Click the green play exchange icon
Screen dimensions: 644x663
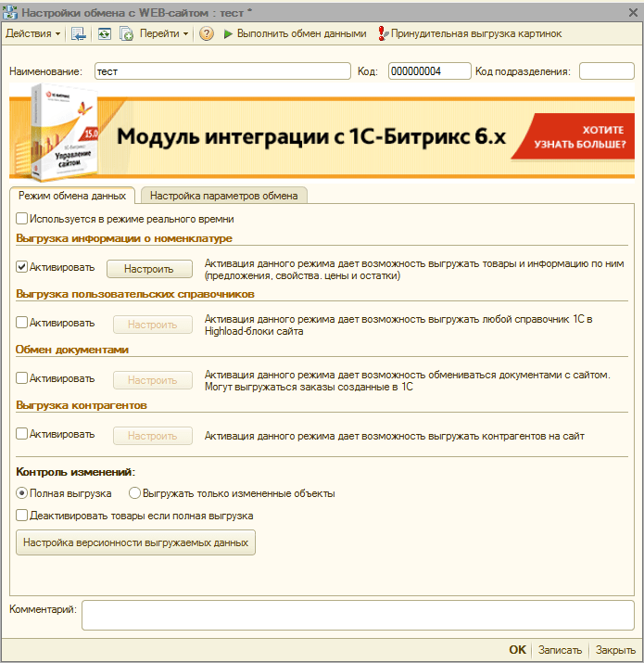tap(228, 33)
